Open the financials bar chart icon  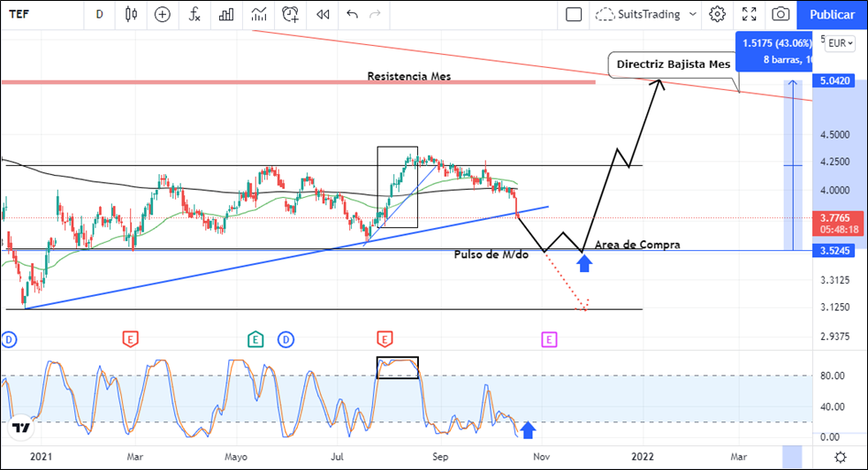click(226, 14)
